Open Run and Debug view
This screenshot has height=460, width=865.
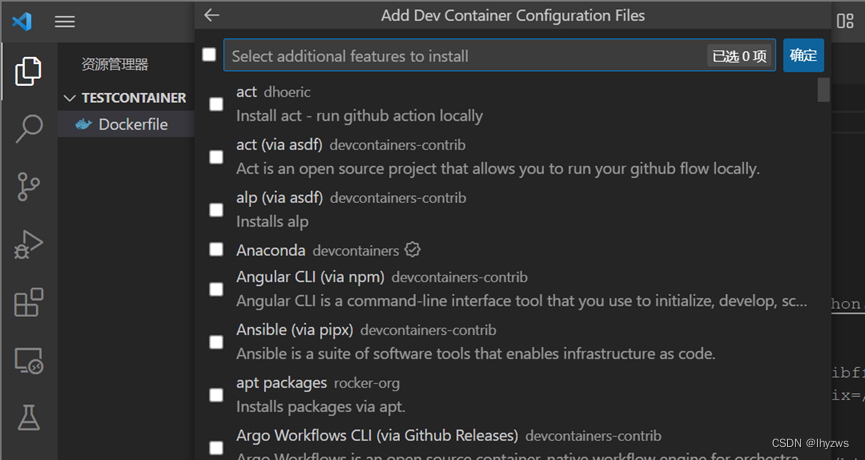pyautogui.click(x=28, y=245)
